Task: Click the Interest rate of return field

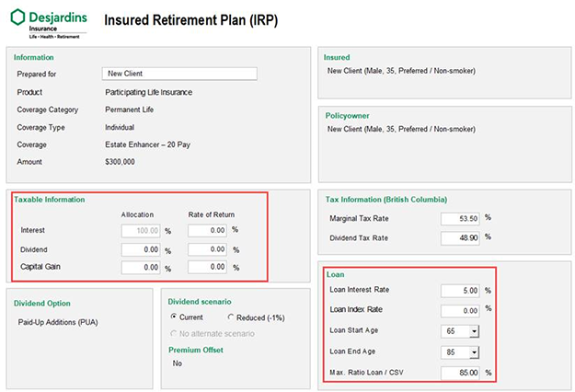Action: (207, 230)
